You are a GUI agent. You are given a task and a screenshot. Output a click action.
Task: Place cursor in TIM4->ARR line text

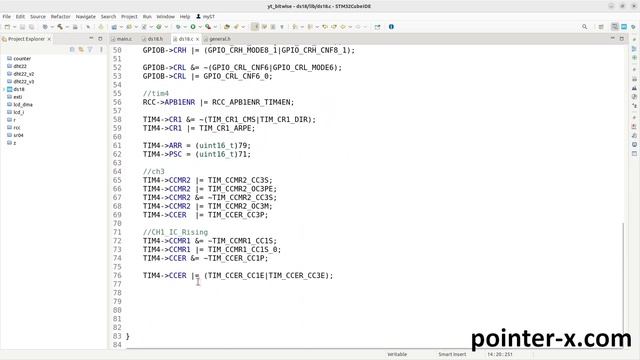click(197, 145)
